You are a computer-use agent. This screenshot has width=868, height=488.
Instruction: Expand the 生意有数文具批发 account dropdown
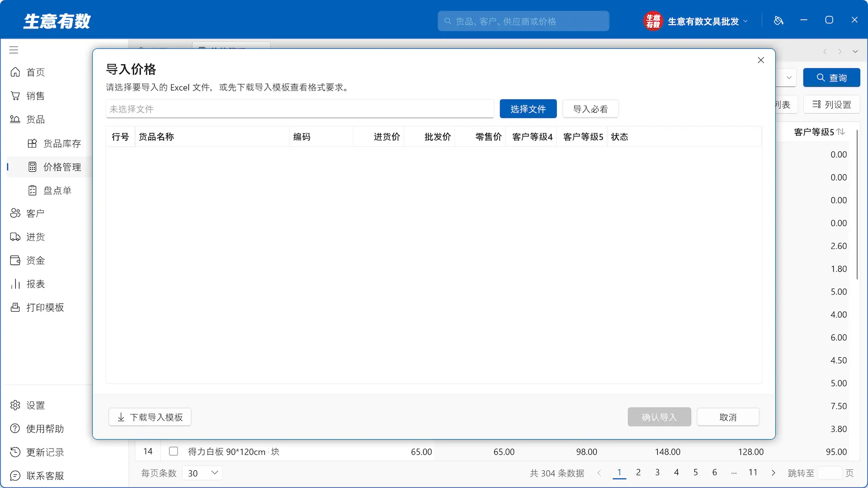(x=708, y=21)
